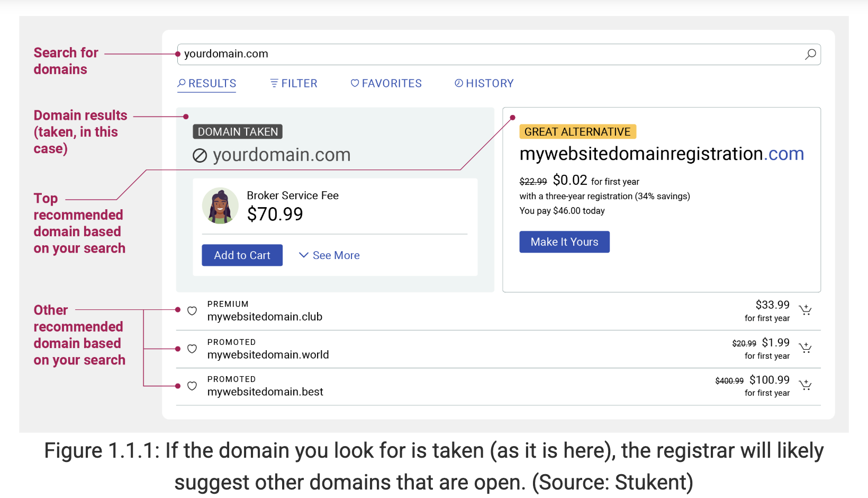This screenshot has width=868, height=498.
Task: Click the yourdomain.com search input field
Action: point(499,54)
